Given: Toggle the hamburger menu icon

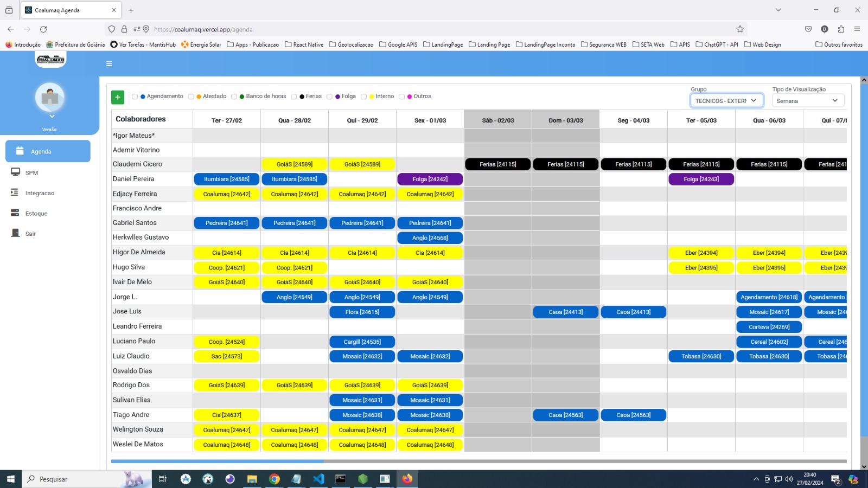Looking at the screenshot, I should click(109, 63).
